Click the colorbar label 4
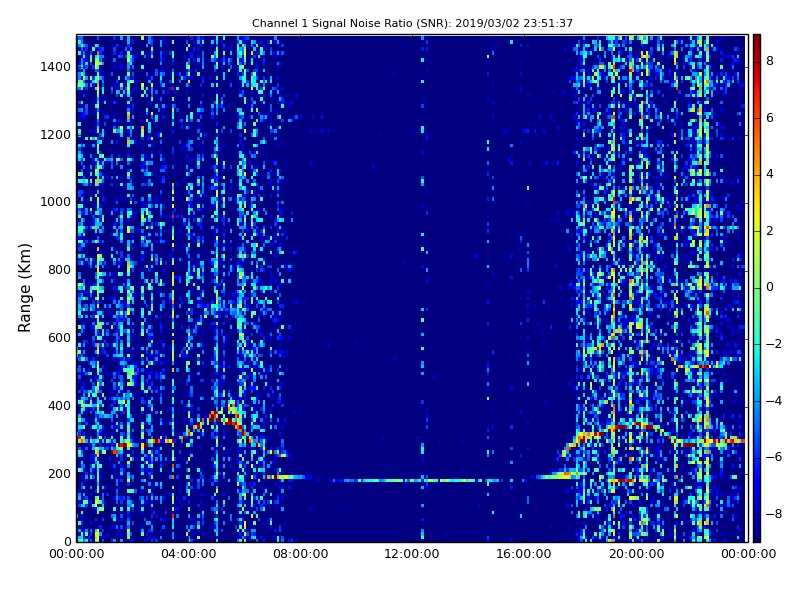Viewport: 800px width, 600px height. pos(770,174)
